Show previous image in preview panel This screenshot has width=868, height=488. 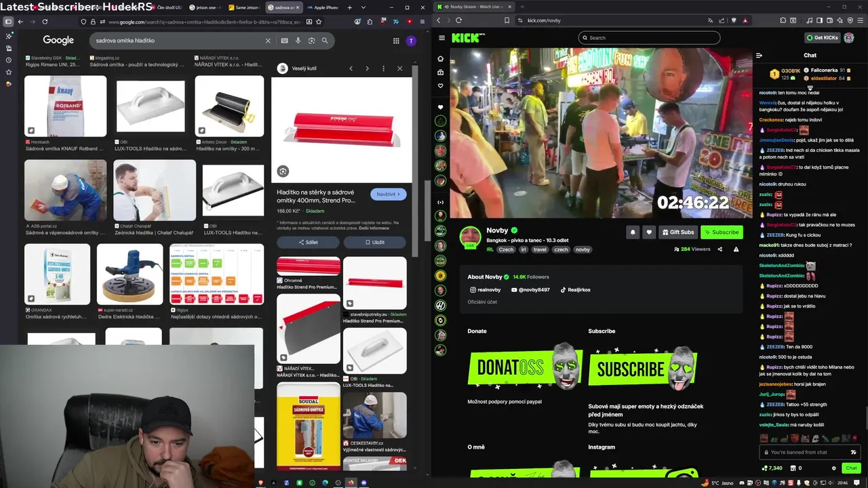pos(351,68)
